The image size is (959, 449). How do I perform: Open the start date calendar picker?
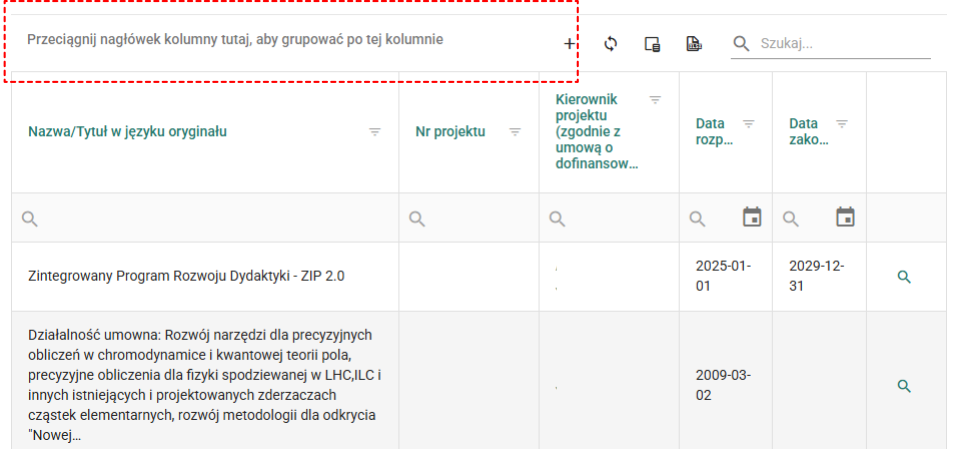(x=752, y=217)
